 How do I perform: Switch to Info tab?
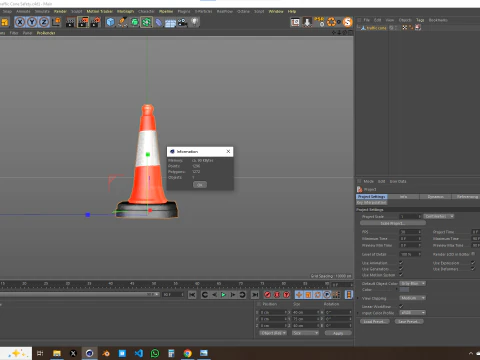tap(403, 197)
